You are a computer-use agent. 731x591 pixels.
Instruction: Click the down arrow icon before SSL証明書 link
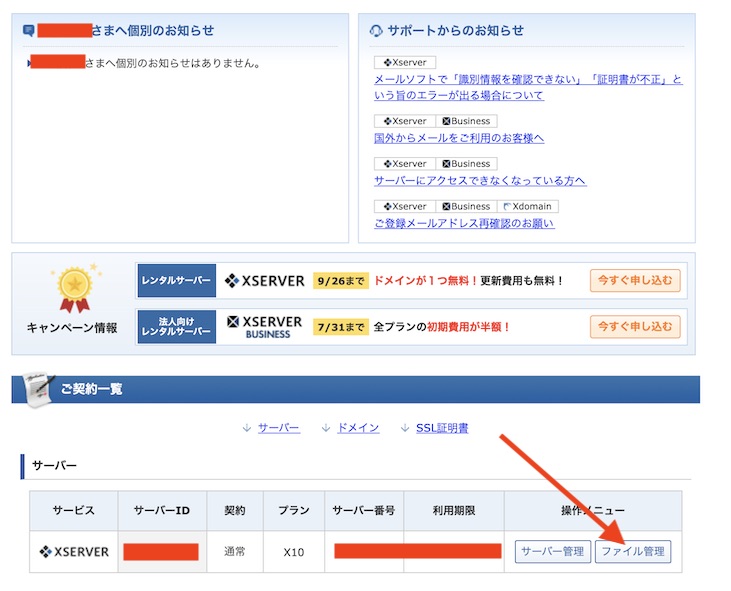[405, 428]
